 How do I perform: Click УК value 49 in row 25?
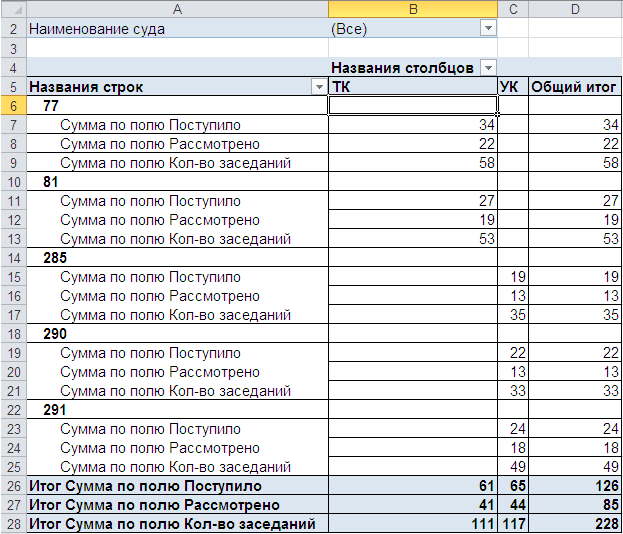(x=513, y=467)
